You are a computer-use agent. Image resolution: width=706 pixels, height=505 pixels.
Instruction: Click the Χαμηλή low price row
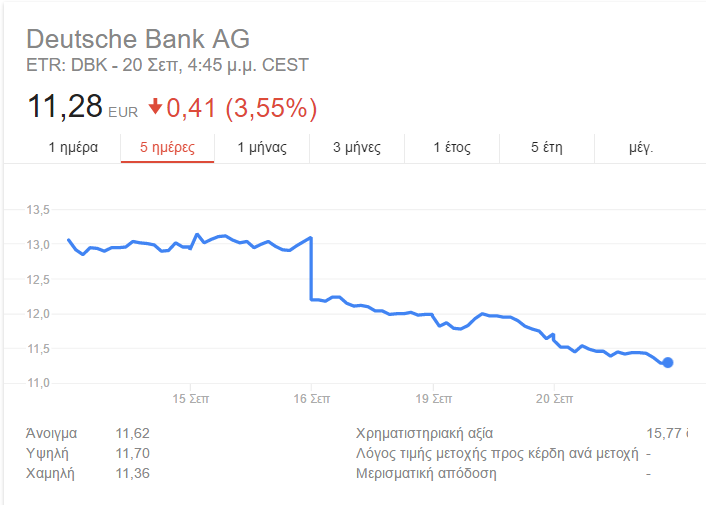click(x=88, y=473)
